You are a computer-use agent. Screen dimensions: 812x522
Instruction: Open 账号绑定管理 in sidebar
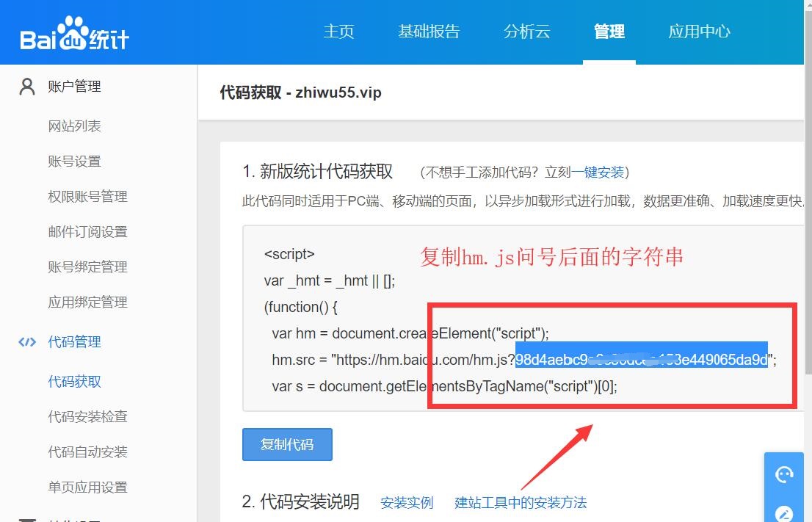point(87,267)
